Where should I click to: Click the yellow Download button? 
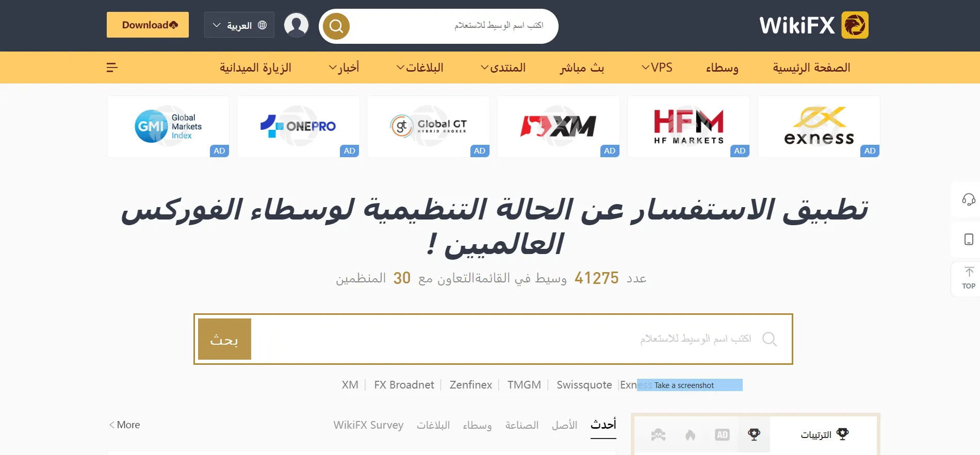tap(148, 25)
